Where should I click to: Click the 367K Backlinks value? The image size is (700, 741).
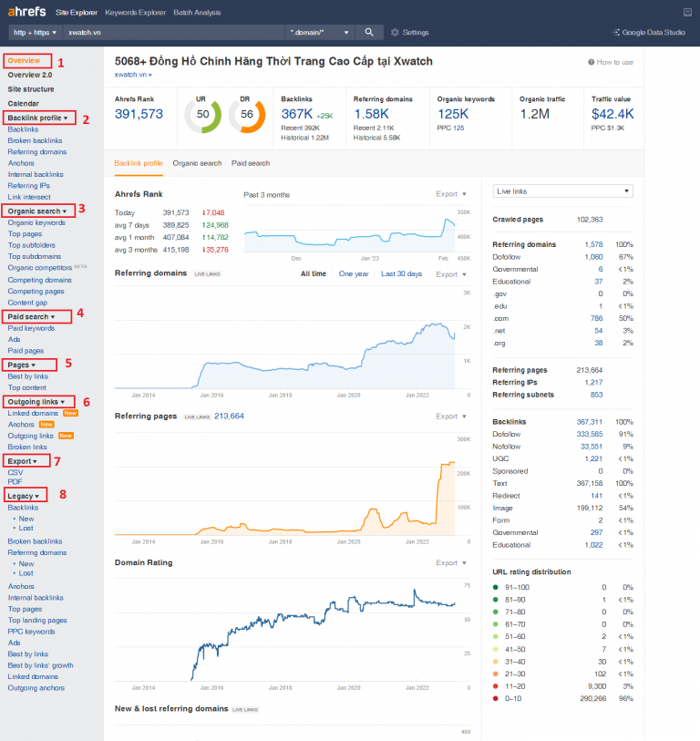[x=297, y=114]
